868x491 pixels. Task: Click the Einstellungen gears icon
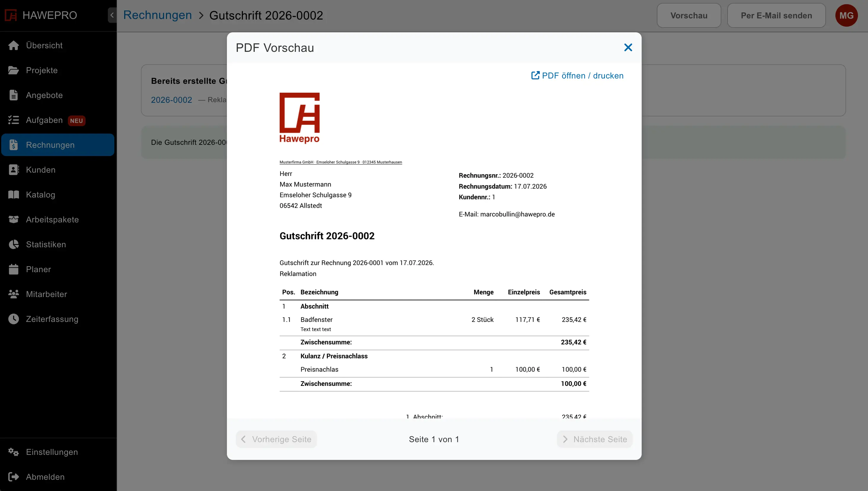[14, 452]
